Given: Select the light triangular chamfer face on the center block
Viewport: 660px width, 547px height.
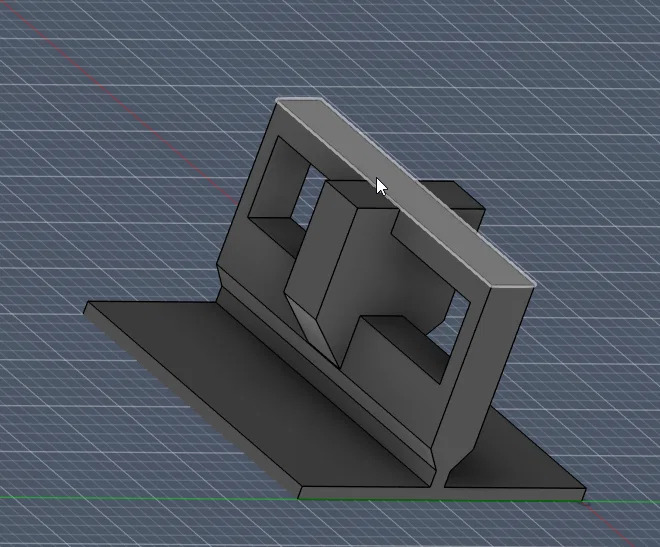Looking at the screenshot, I should pyautogui.click(x=314, y=332).
